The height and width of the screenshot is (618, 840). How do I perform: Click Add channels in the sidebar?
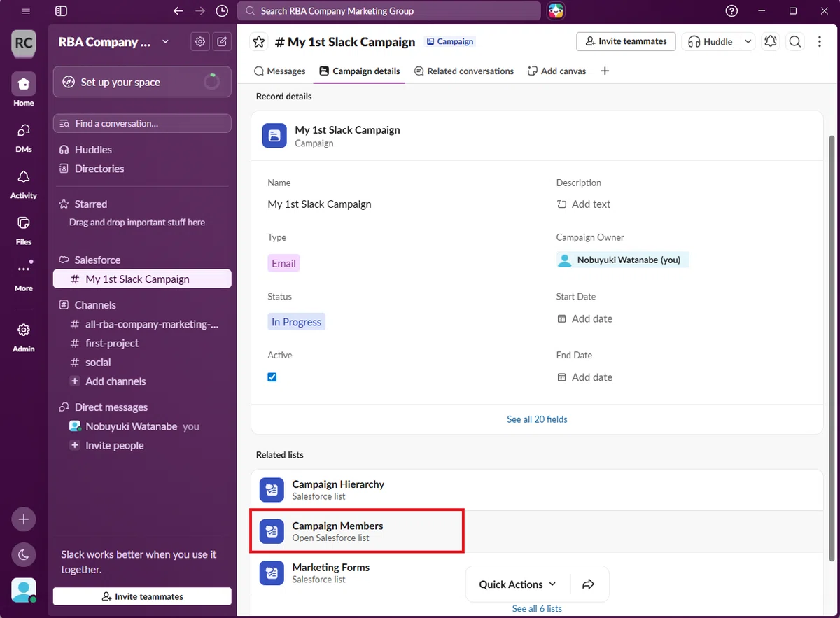coord(142,381)
